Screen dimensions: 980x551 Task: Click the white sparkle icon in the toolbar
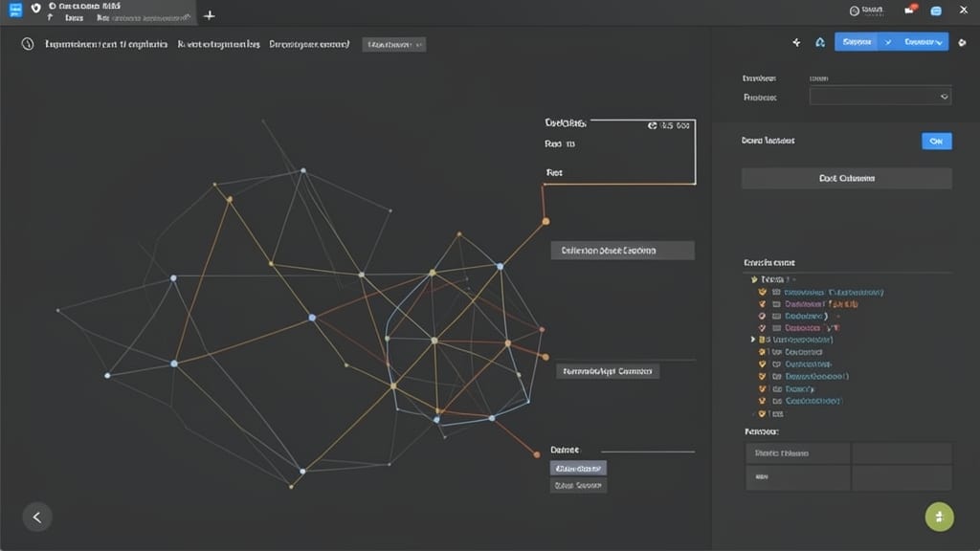[x=796, y=42]
